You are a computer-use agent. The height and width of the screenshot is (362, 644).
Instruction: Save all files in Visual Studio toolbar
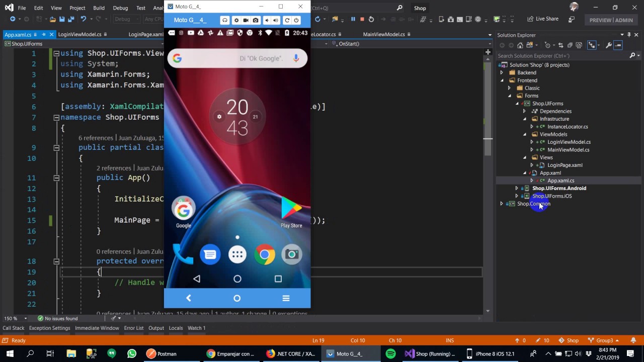pos(71,19)
